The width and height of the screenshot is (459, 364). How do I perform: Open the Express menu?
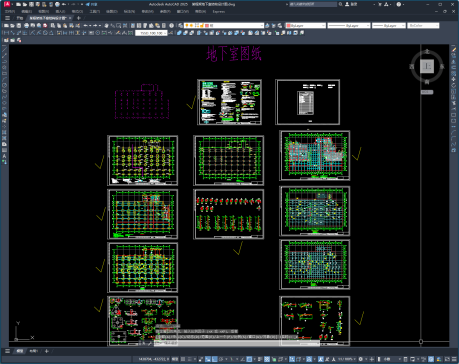[x=219, y=11]
